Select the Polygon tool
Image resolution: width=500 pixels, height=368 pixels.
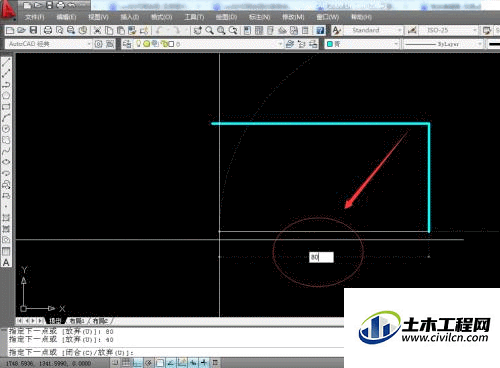click(x=6, y=96)
